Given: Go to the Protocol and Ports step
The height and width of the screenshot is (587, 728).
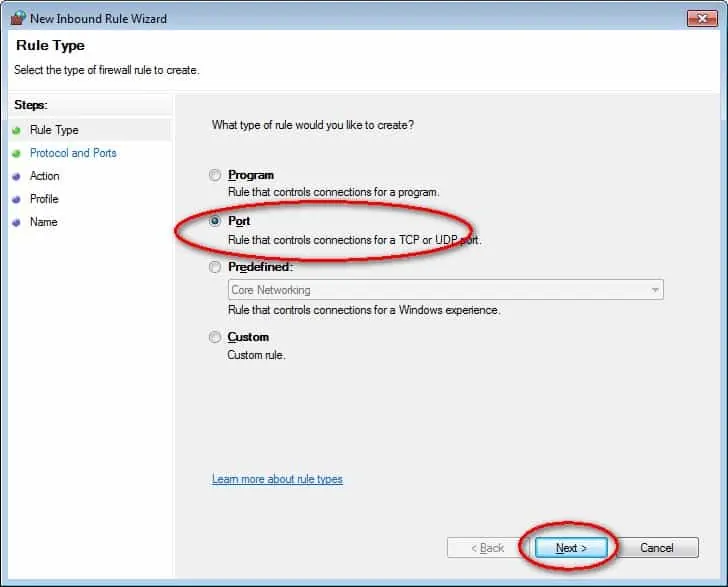Looking at the screenshot, I should tap(73, 153).
